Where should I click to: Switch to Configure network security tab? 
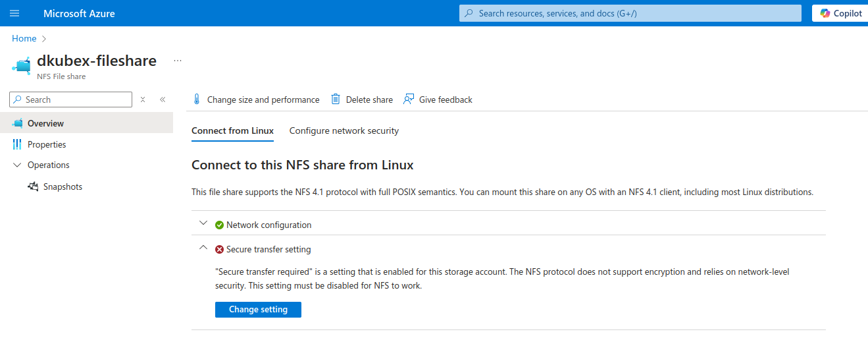tap(344, 130)
